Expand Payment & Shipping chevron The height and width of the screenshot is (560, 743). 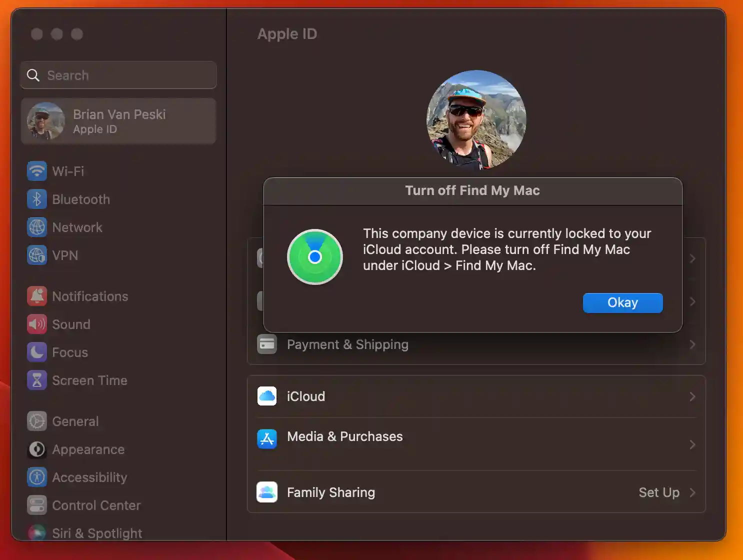point(692,344)
